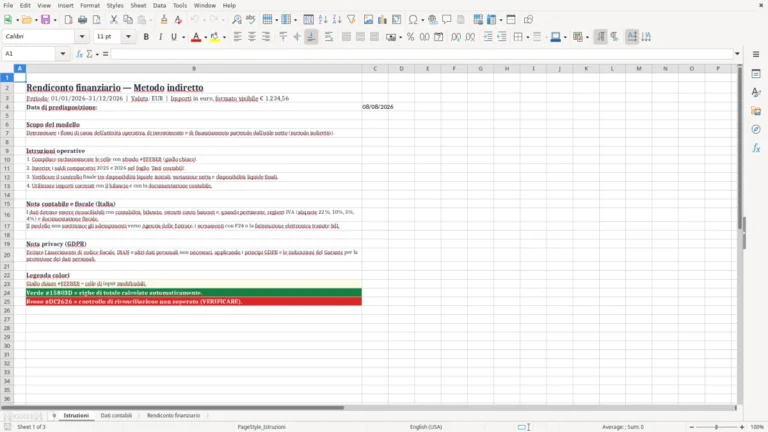Open the Data menu
This screenshot has height=432, width=768.
coord(159,5)
